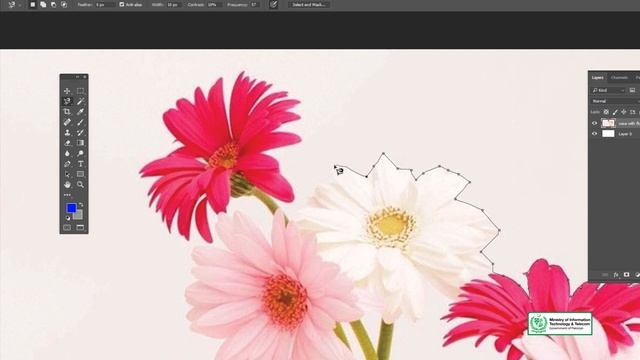Open the Edit Toolbar three-dots menu
Screen dimensions: 640x360
tap(67, 195)
